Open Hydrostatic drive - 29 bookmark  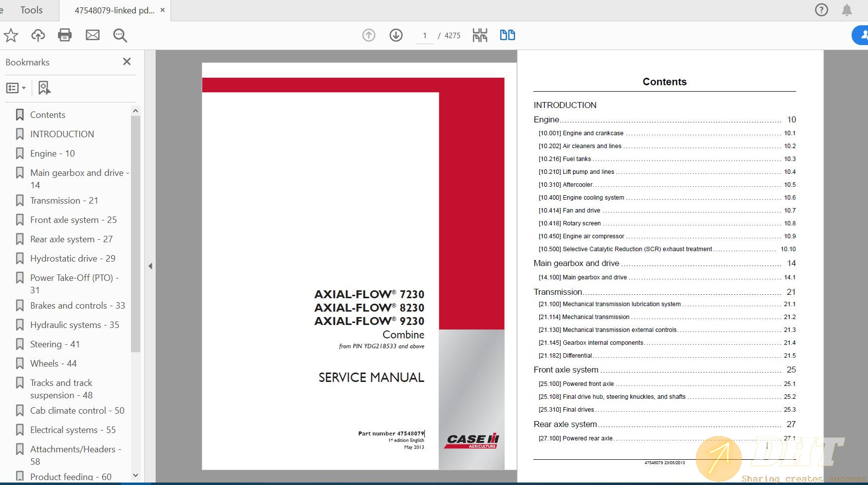72,259
